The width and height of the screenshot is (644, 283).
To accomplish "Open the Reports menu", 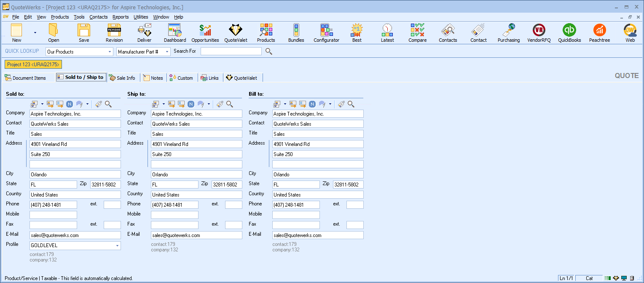I will point(121,17).
